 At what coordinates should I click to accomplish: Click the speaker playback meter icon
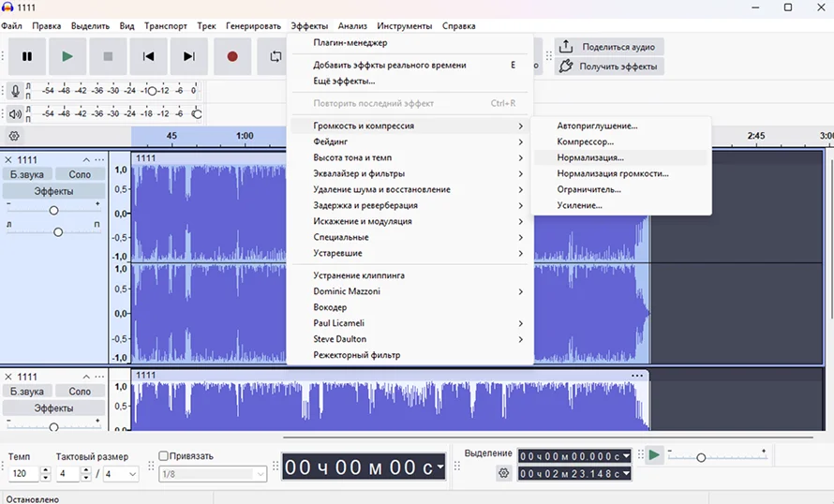[15, 114]
